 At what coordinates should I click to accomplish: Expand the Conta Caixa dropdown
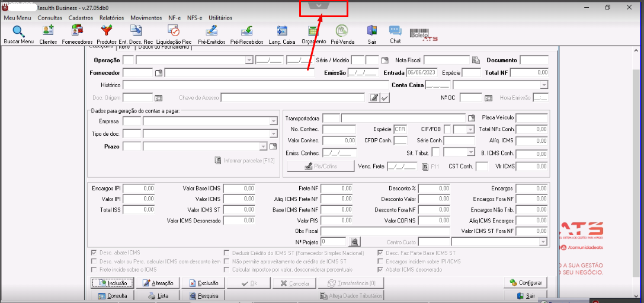[544, 85]
